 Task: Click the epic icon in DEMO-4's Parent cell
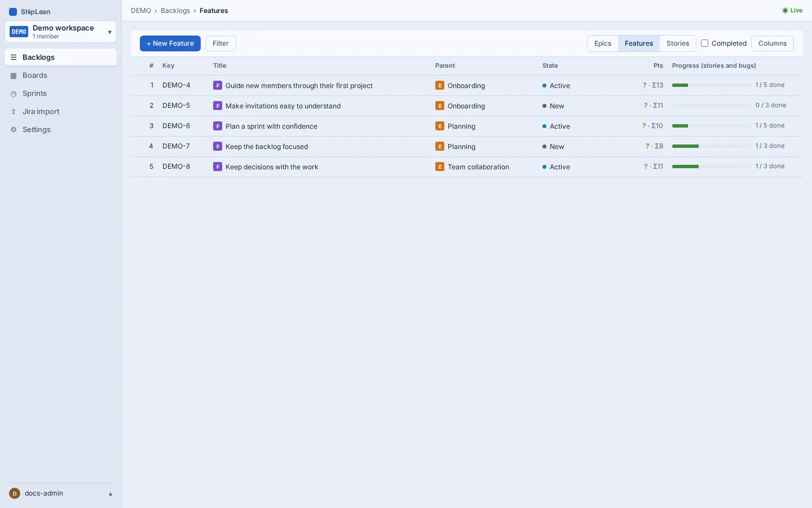[440, 86]
